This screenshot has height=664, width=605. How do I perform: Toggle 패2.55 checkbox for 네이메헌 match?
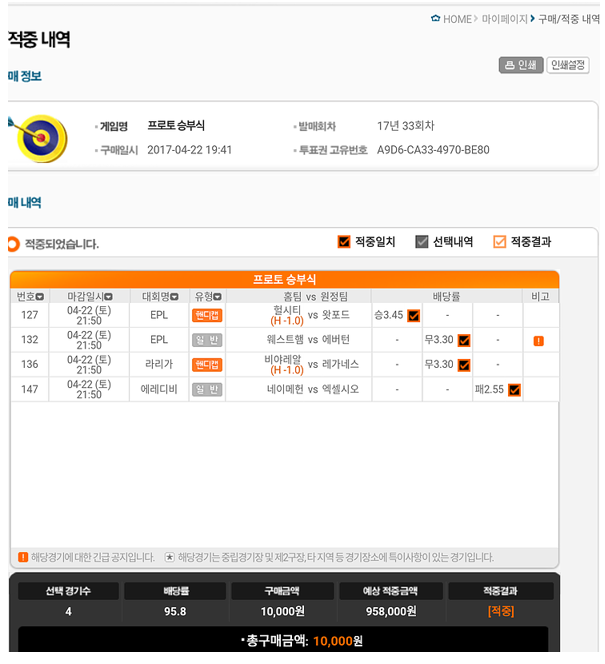point(514,390)
